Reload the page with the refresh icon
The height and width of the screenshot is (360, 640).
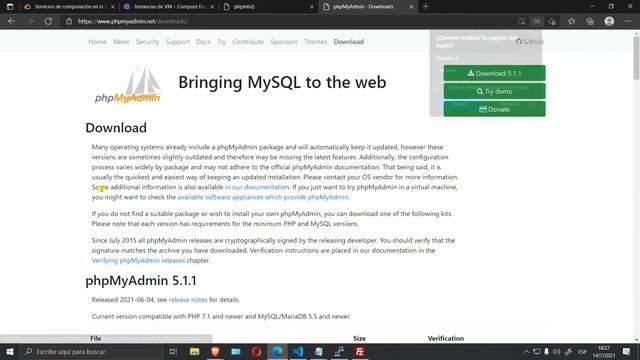(48, 21)
